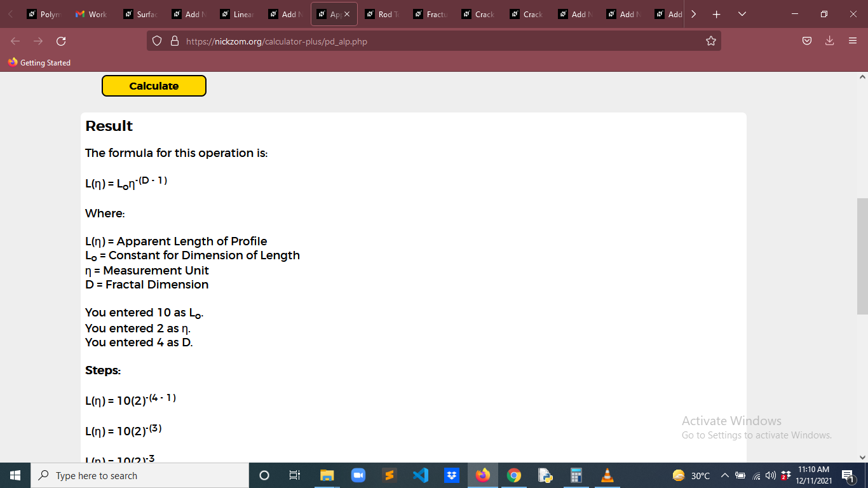
Task: Open File Explorer from taskbar
Action: click(327, 475)
